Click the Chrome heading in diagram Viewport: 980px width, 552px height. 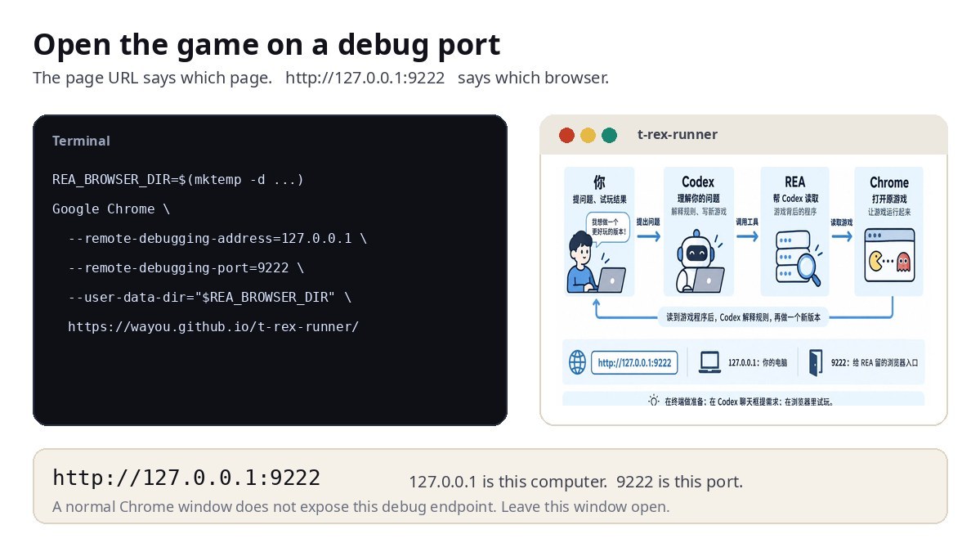tap(889, 182)
